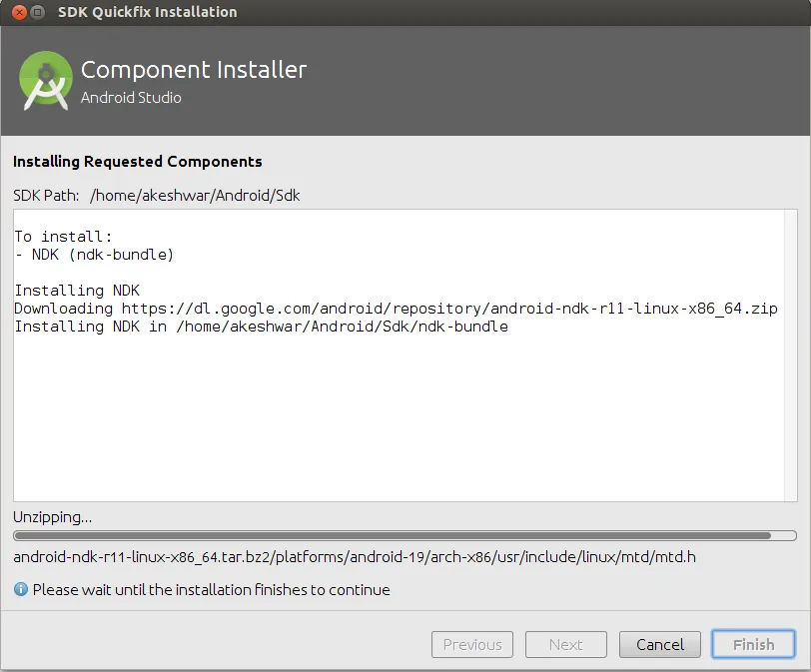Viewport: 811px width, 672px height.
Task: Click the android-ndk download URL line
Action: point(396,309)
